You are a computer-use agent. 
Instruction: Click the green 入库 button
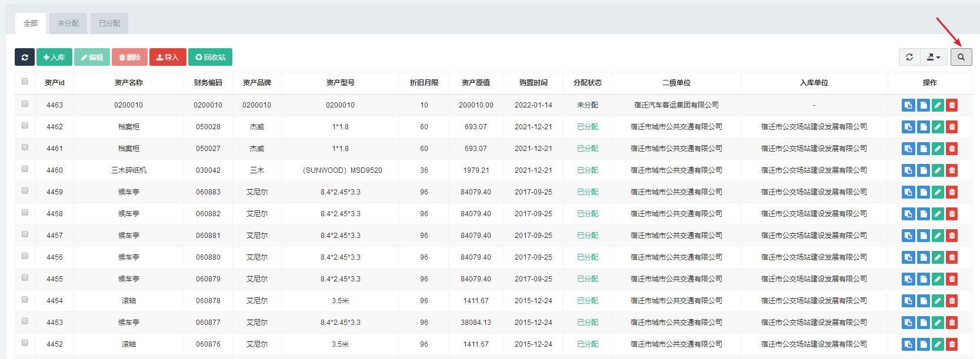(54, 57)
